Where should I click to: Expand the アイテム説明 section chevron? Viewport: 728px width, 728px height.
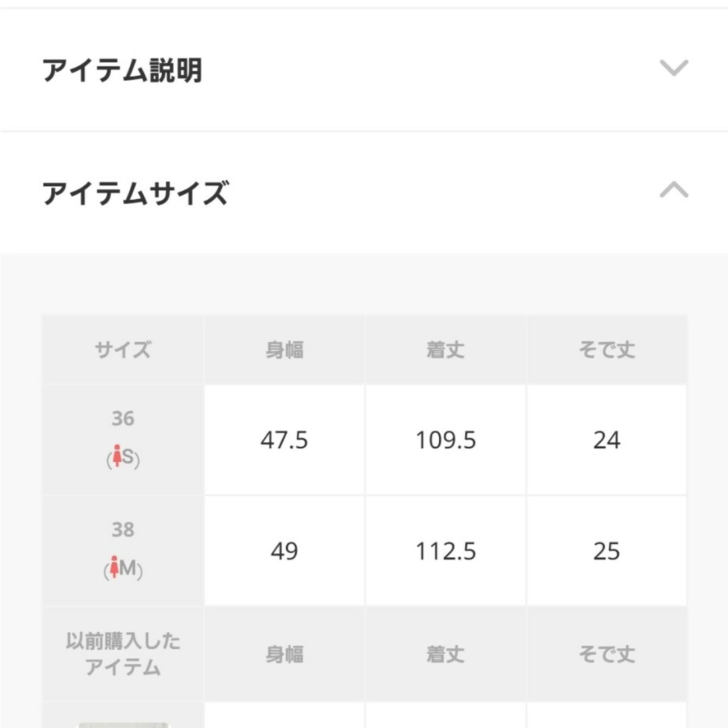673,68
